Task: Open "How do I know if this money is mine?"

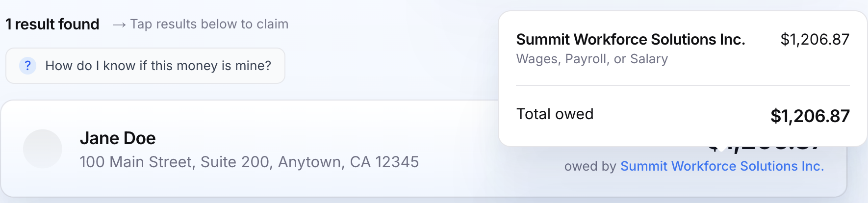Action: [158, 66]
